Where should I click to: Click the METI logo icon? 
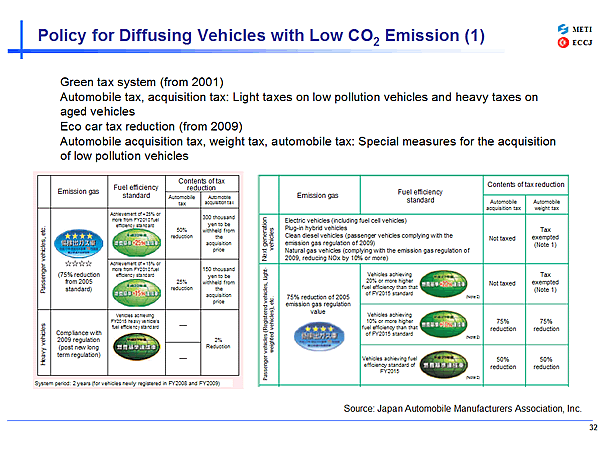click(563, 29)
